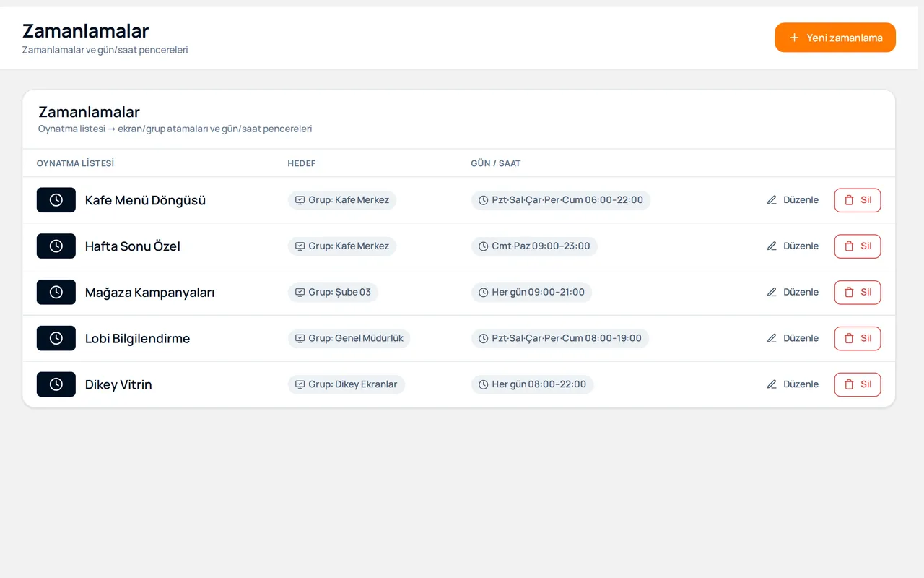Click the clock icon beside Mağaza Kampanyaları
Image resolution: width=924 pixels, height=578 pixels.
56,292
